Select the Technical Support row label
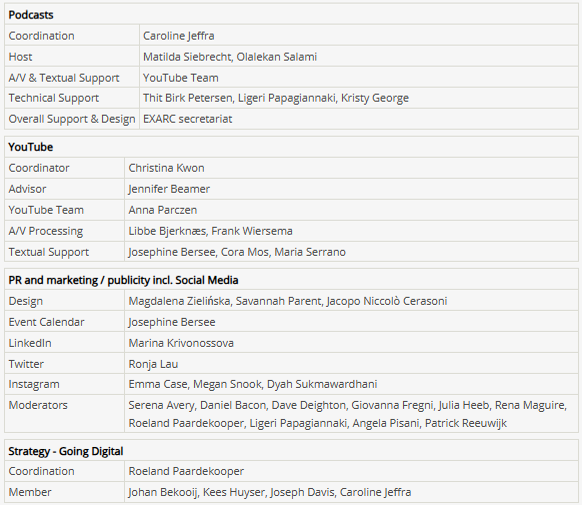 click(53, 98)
